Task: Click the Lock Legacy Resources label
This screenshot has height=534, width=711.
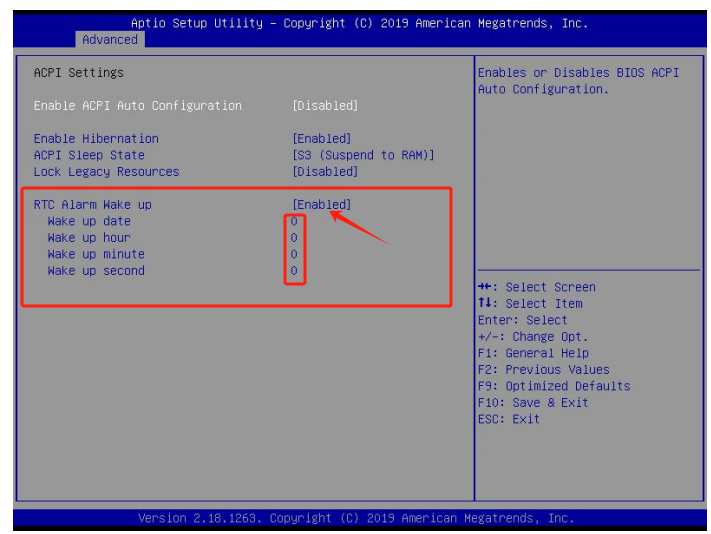Action: tap(106, 172)
